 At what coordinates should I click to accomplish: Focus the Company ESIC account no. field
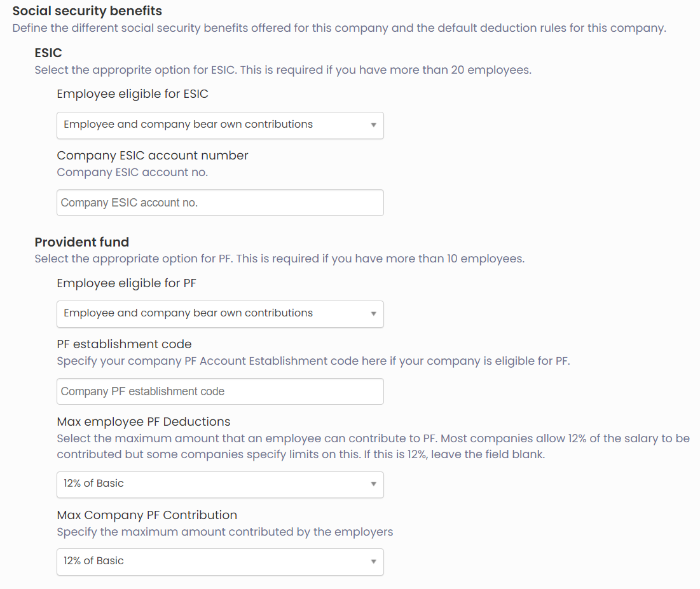point(219,203)
